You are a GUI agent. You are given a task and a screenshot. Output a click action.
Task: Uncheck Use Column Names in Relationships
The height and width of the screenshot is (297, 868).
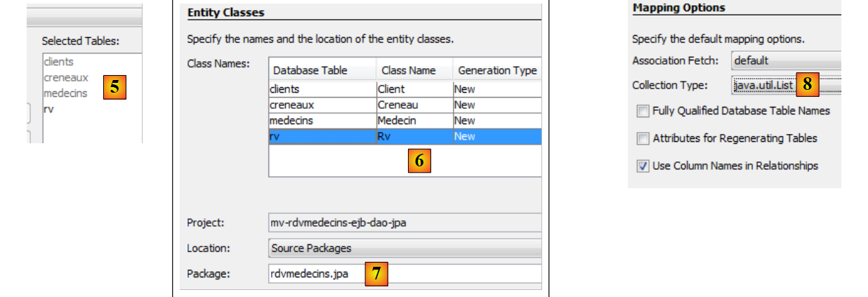(x=643, y=166)
